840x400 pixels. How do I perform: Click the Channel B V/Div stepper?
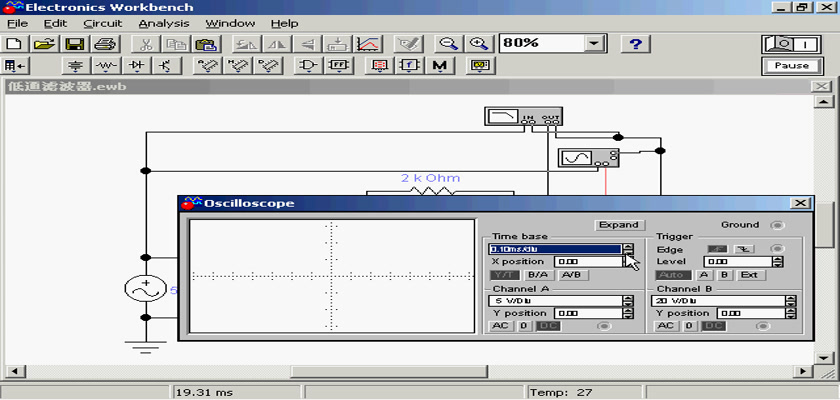(791, 301)
